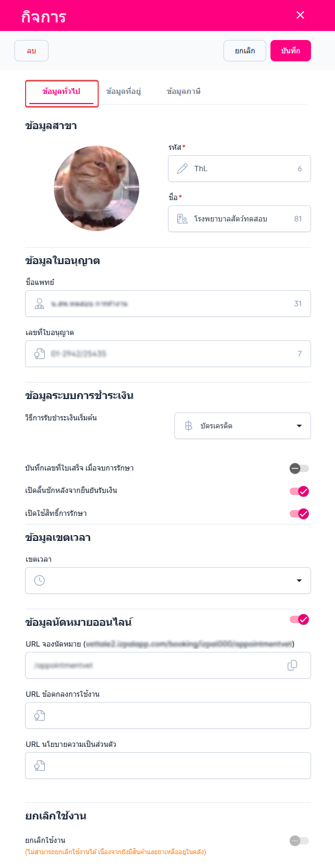The image size is (335, 868).
Task: Click the pencil icon in the รหัส field
Action: pyautogui.click(x=182, y=169)
